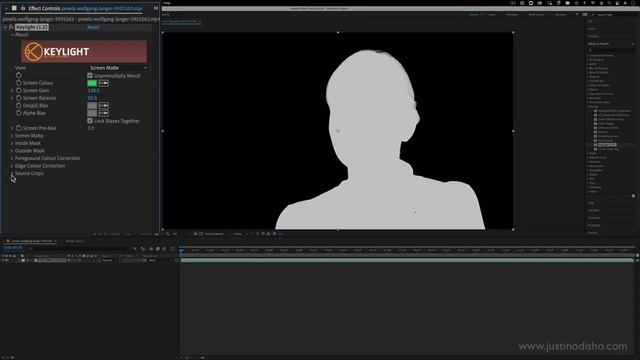The image size is (640, 360).
Task: Open the Help menu
Action: pyautogui.click(x=167, y=3)
